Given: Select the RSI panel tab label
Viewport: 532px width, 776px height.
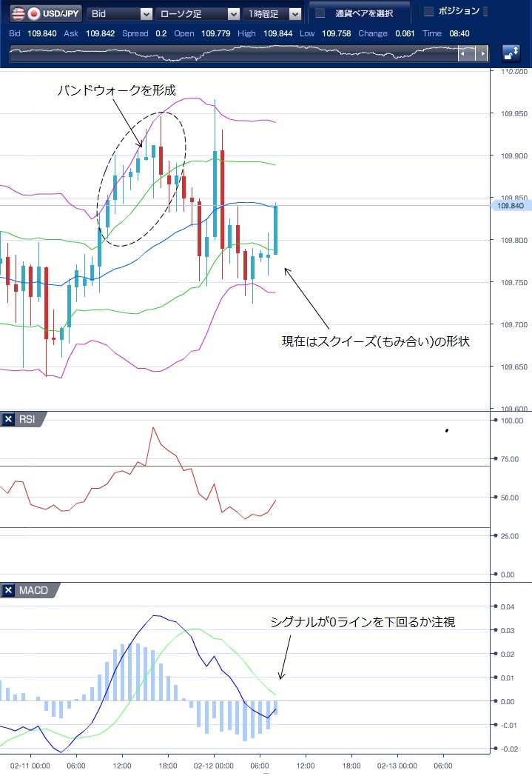Looking at the screenshot, I should tap(27, 420).
